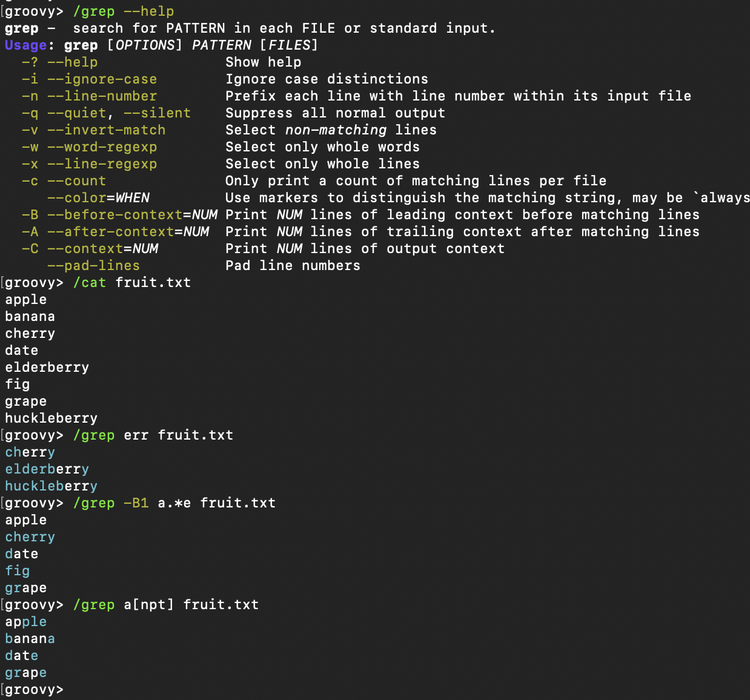This screenshot has height=700, width=750.
Task: Click the '--word-regexp' option text
Action: click(102, 147)
